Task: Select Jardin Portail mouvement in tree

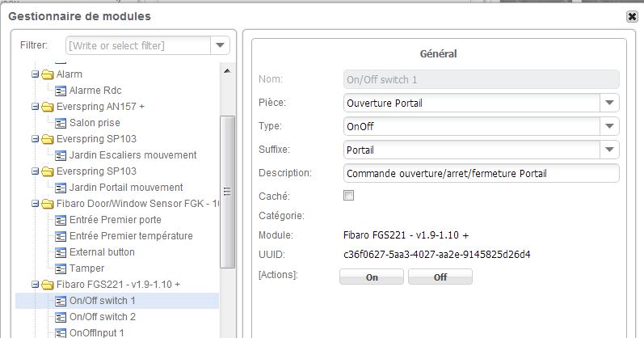Action: [125, 188]
